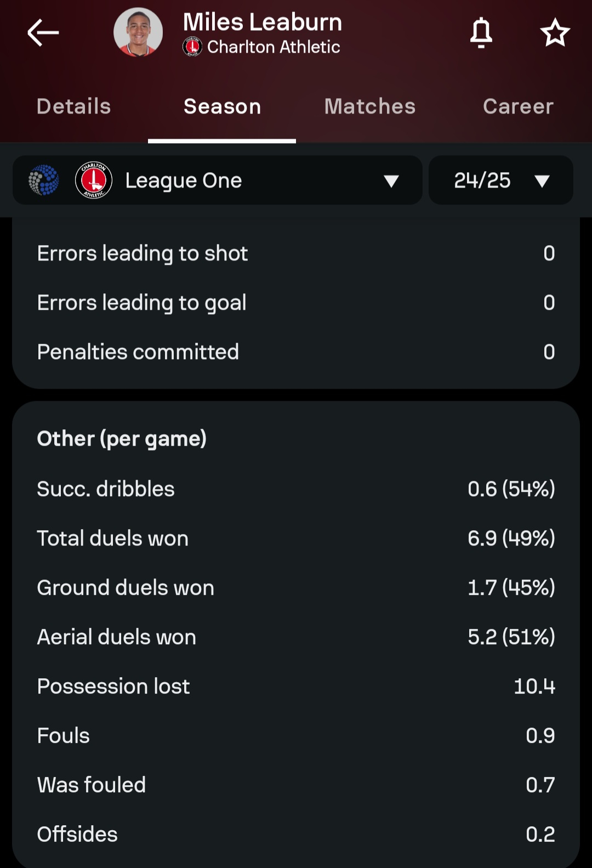Click the League One selector text
The height and width of the screenshot is (868, 592).
coord(184,180)
